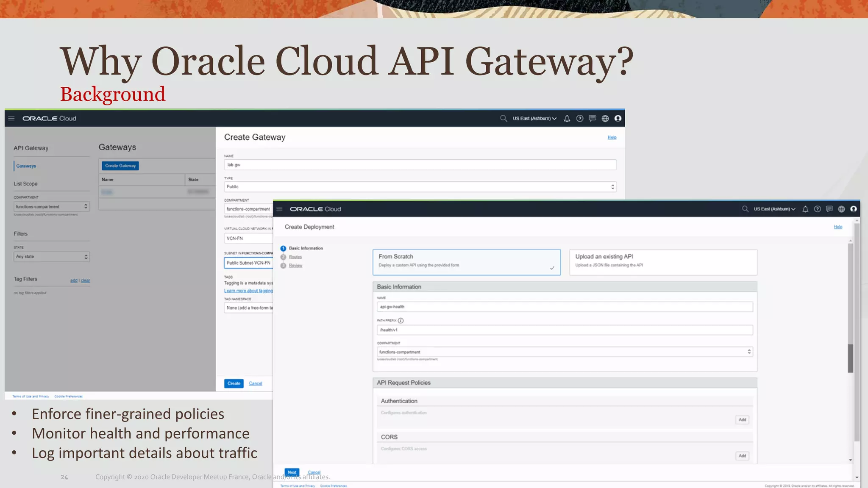Open gateway Type dropdown showing Public
This screenshot has height=488, width=868.
420,187
